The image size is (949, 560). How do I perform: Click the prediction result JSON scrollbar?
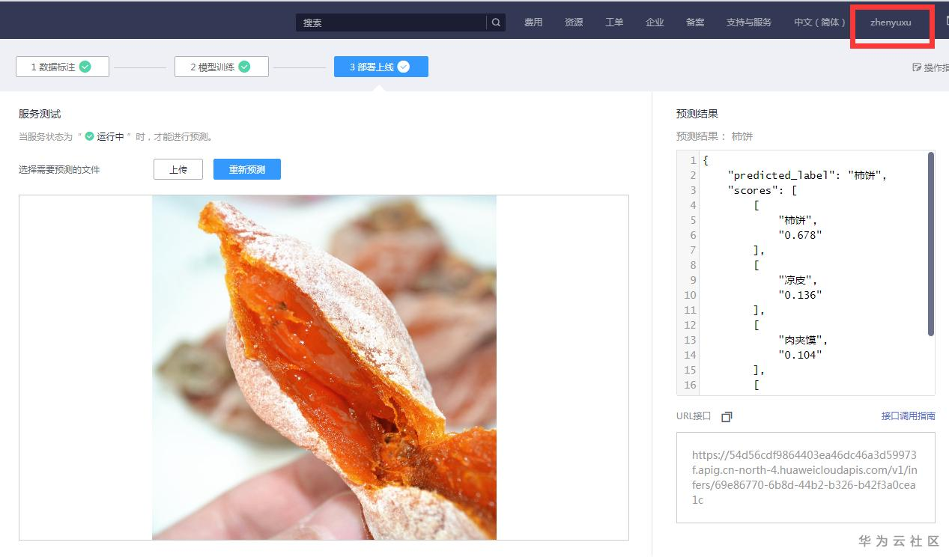click(x=931, y=244)
